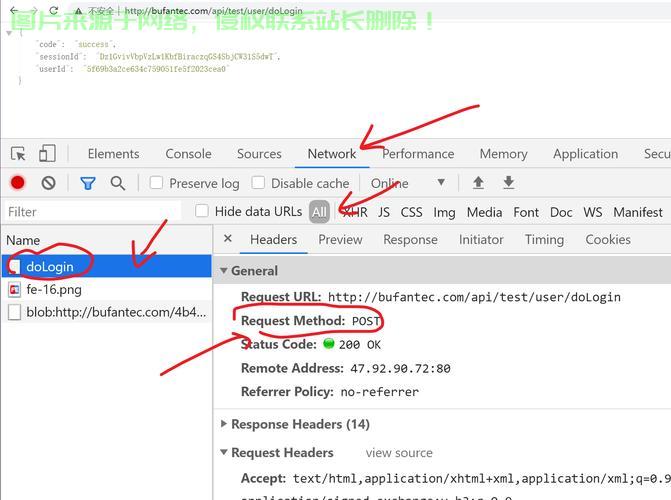The width and height of the screenshot is (671, 500).
Task: Filter requests by Doc type
Action: pos(561,212)
